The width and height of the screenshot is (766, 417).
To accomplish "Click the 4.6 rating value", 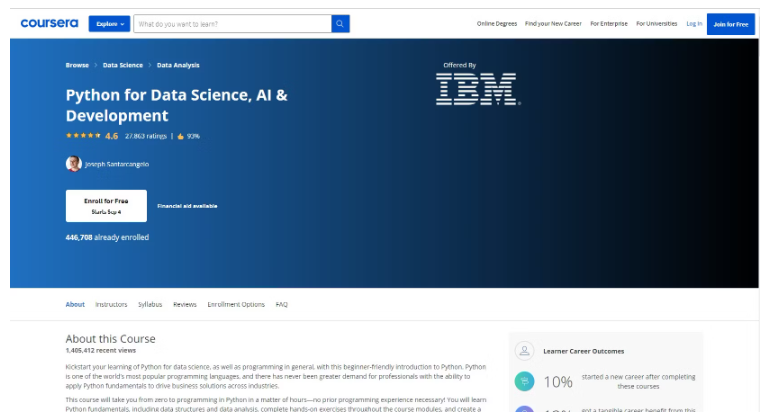I will click(x=111, y=136).
